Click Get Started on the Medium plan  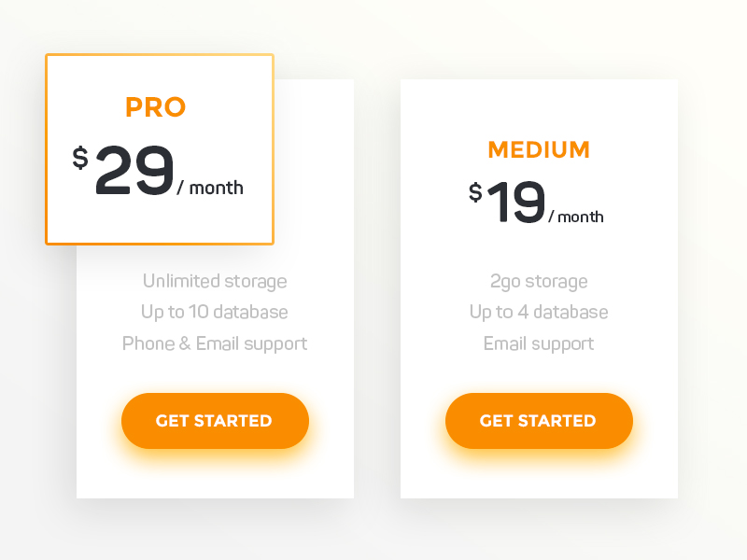coord(539,421)
